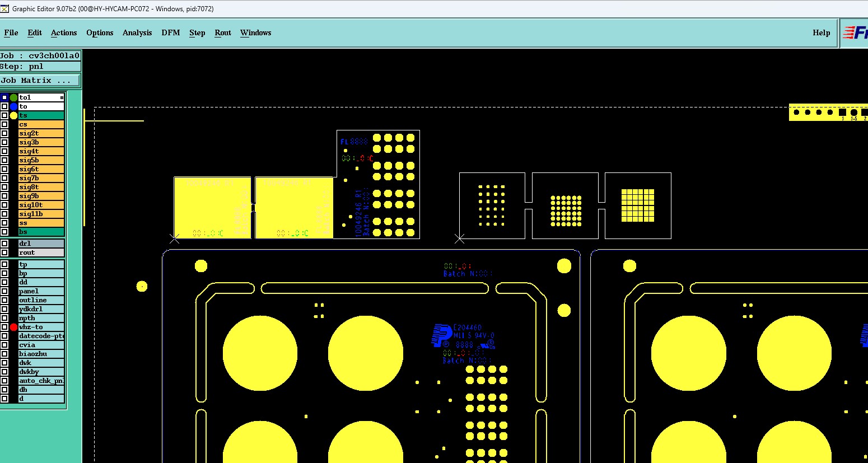868x463 pixels.
Task: Select the sig8t layer name
Action: point(41,187)
